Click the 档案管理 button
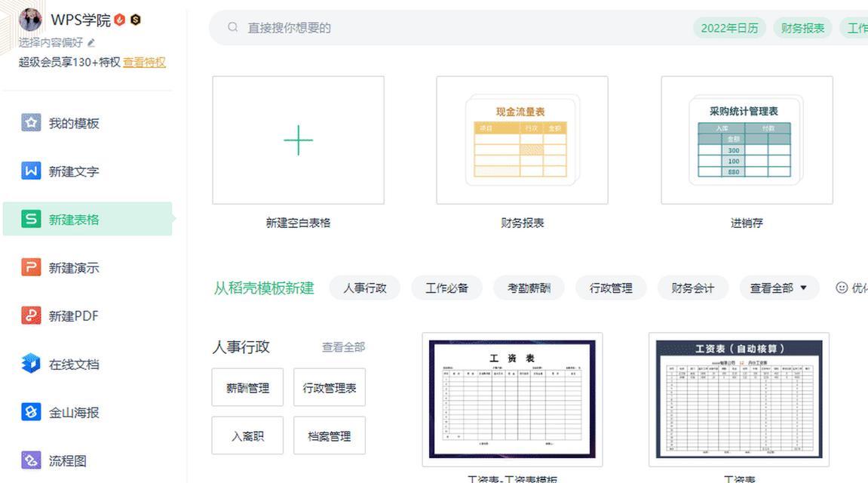The height and width of the screenshot is (483, 868). (x=330, y=435)
